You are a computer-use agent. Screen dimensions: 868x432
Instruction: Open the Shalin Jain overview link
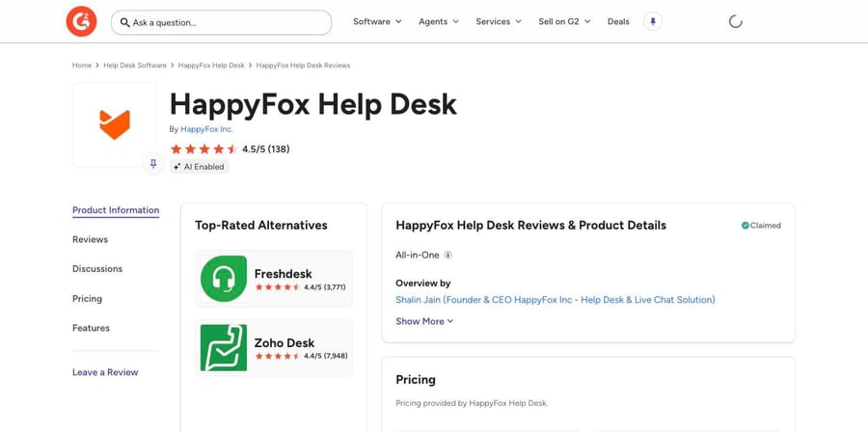click(556, 300)
